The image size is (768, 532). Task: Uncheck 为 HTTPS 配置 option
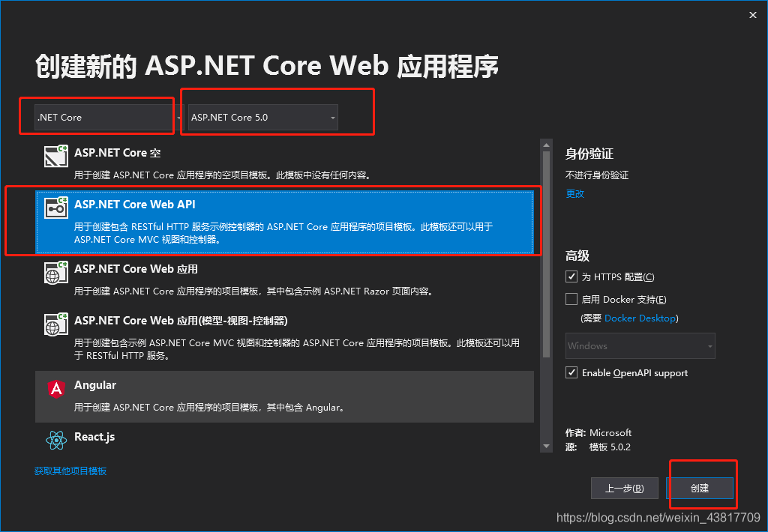coord(571,276)
